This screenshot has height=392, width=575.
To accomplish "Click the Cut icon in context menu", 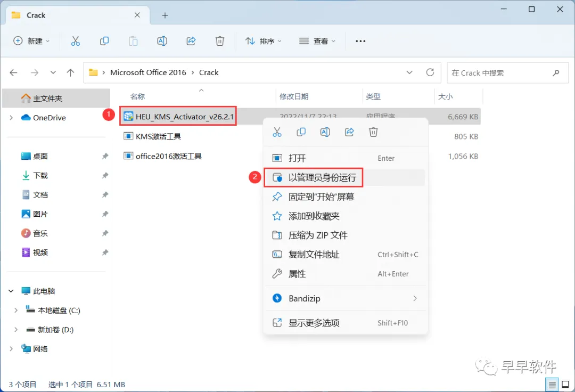I will point(277,132).
